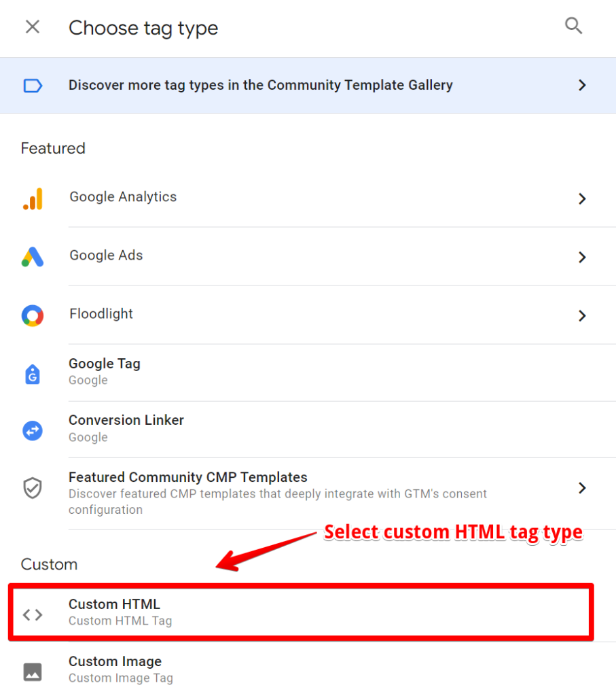Click the Conversion Linker arrows icon
This screenshot has height=696, width=616.
[x=33, y=430]
